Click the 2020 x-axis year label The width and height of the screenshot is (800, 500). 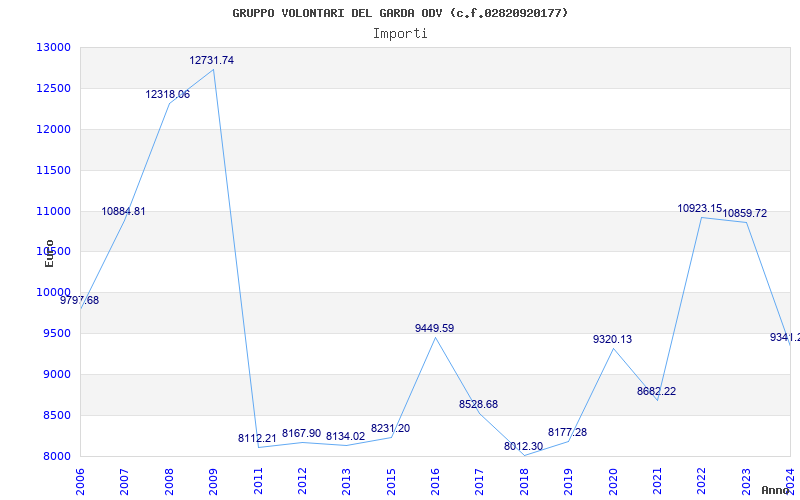(x=613, y=481)
